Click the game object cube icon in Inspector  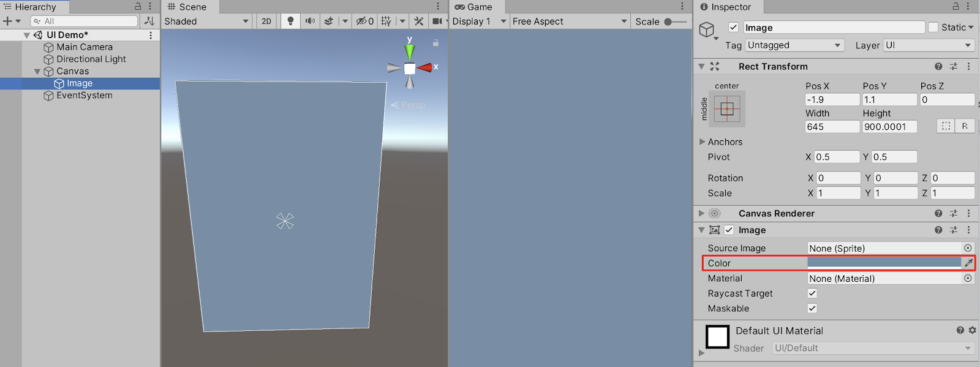tap(707, 29)
